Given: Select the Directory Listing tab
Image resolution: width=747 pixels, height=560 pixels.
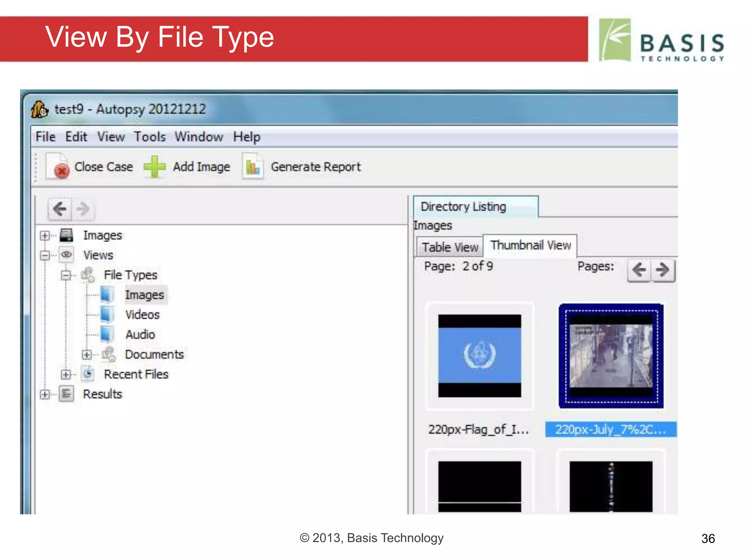Looking at the screenshot, I should tap(476, 207).
